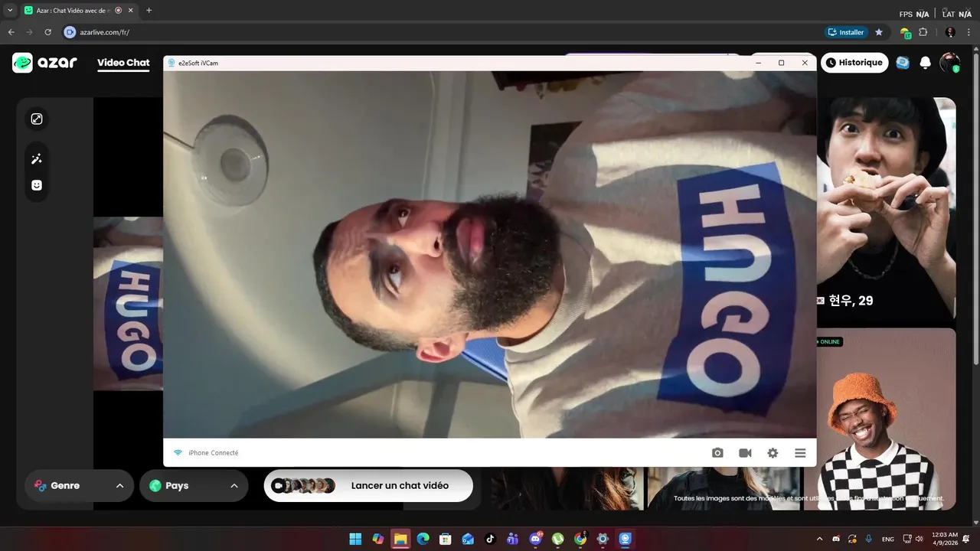Open the ONLINE card with orange hat
The height and width of the screenshot is (551, 980).
tap(887, 419)
